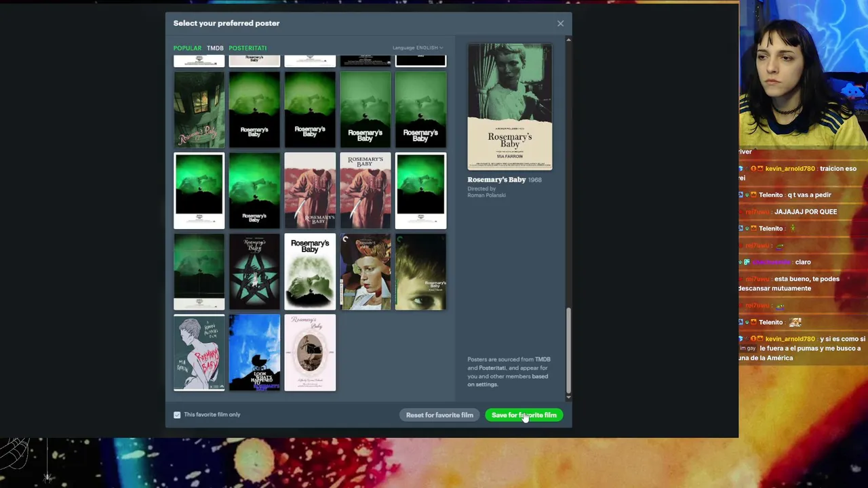Viewport: 868px width, 488px height.
Task: Click the chat message 'JAJAJAJ POR QUEE'
Action: (806, 211)
